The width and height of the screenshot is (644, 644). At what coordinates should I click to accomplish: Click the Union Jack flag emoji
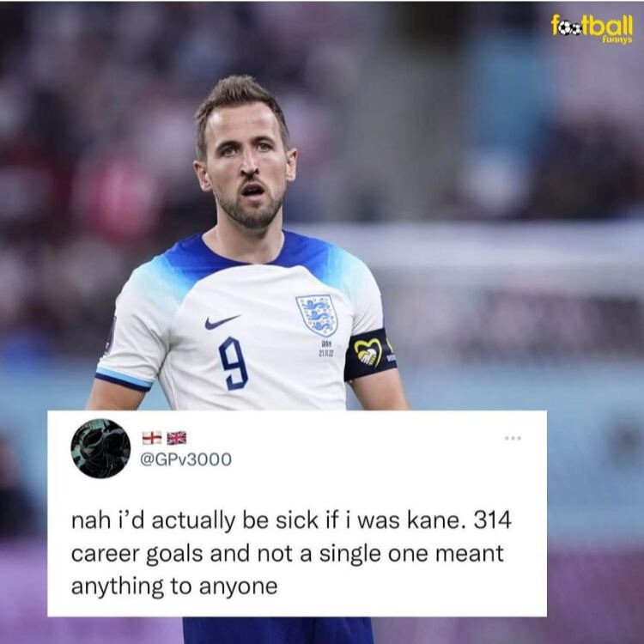177,438
